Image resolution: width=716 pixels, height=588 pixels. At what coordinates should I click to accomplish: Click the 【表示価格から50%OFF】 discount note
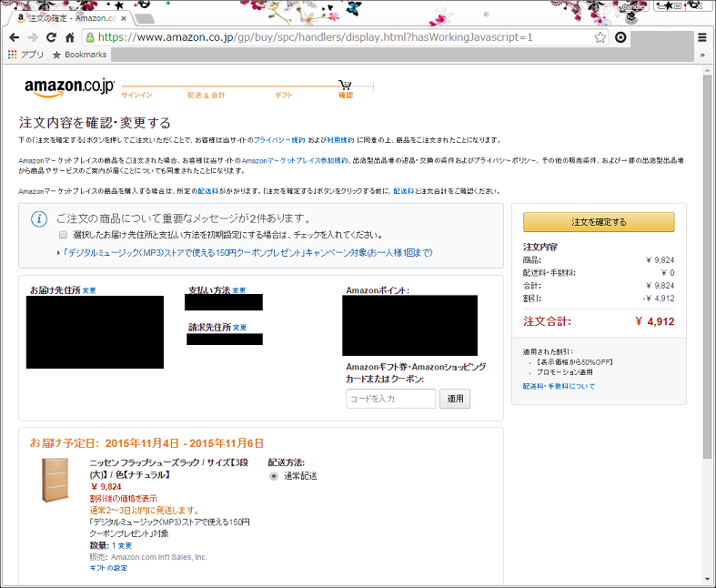[x=573, y=362]
